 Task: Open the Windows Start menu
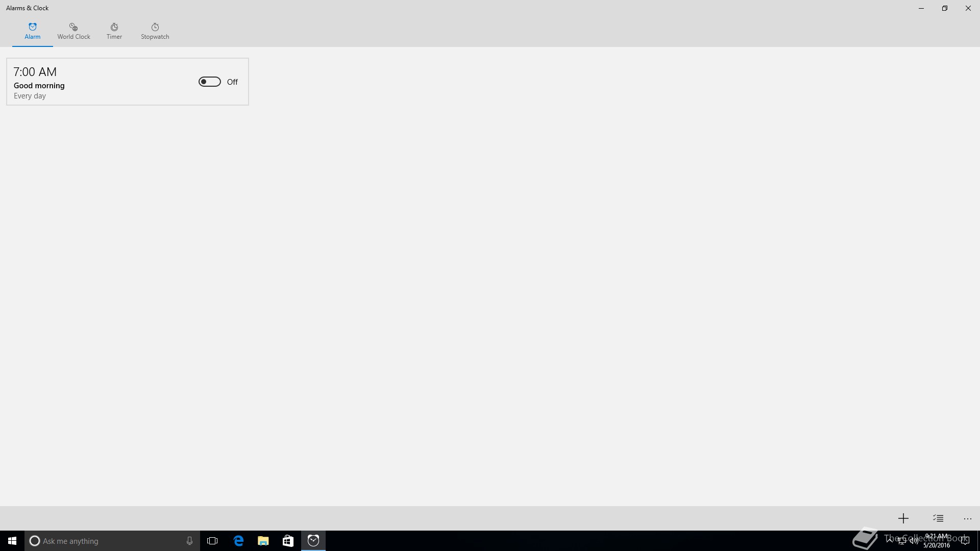tap(12, 541)
